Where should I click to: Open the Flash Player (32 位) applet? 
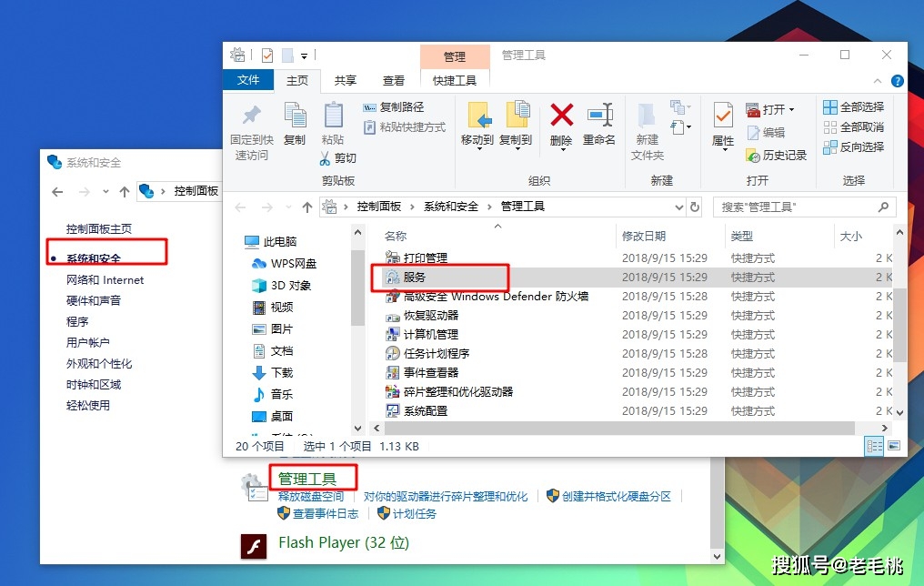point(344,543)
